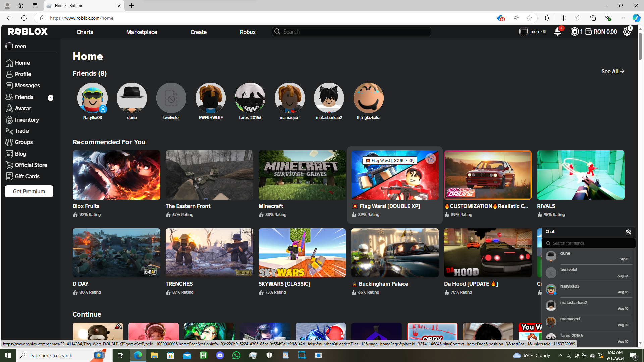
Task: Open chat with matasbarkau2
Action: 587,306
